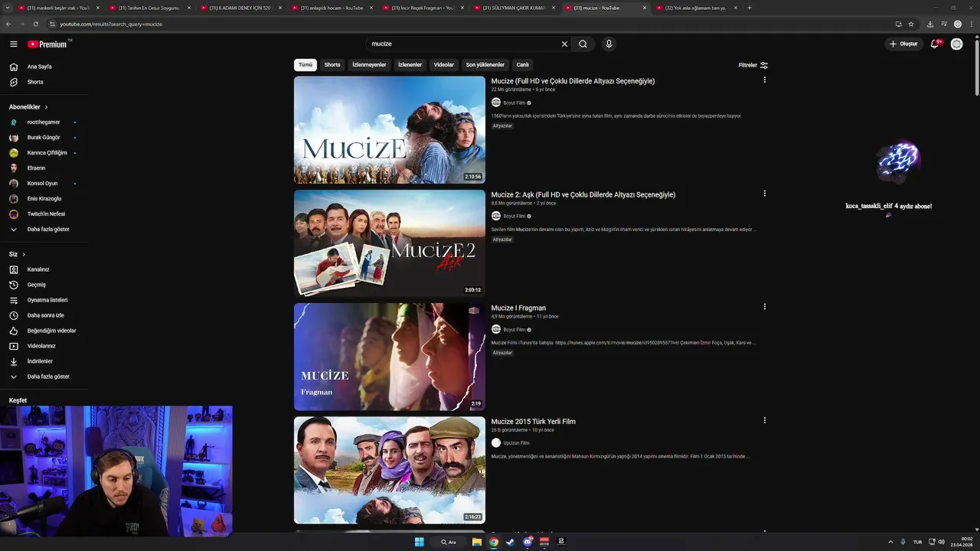Play Mucize 2 Aşk thumbnail
Screen dimensions: 980x551
pyautogui.click(x=390, y=243)
